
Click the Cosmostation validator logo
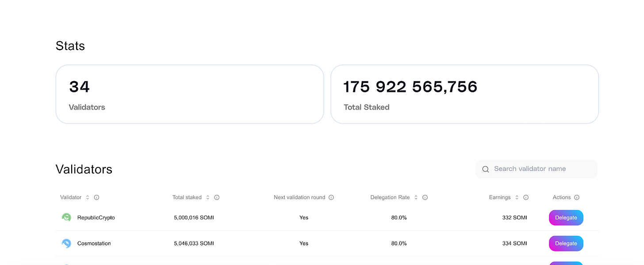66,243
